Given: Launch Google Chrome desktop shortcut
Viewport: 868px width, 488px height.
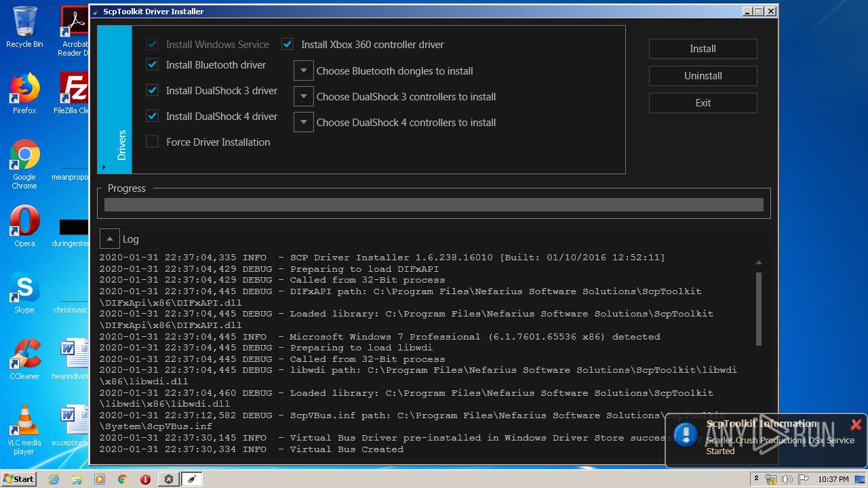Looking at the screenshot, I should (x=24, y=164).
